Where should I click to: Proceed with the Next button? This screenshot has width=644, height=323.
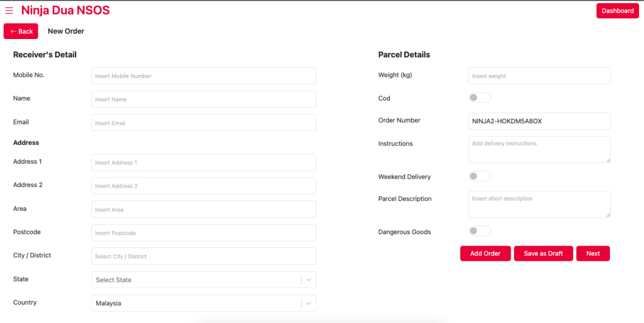593,254
